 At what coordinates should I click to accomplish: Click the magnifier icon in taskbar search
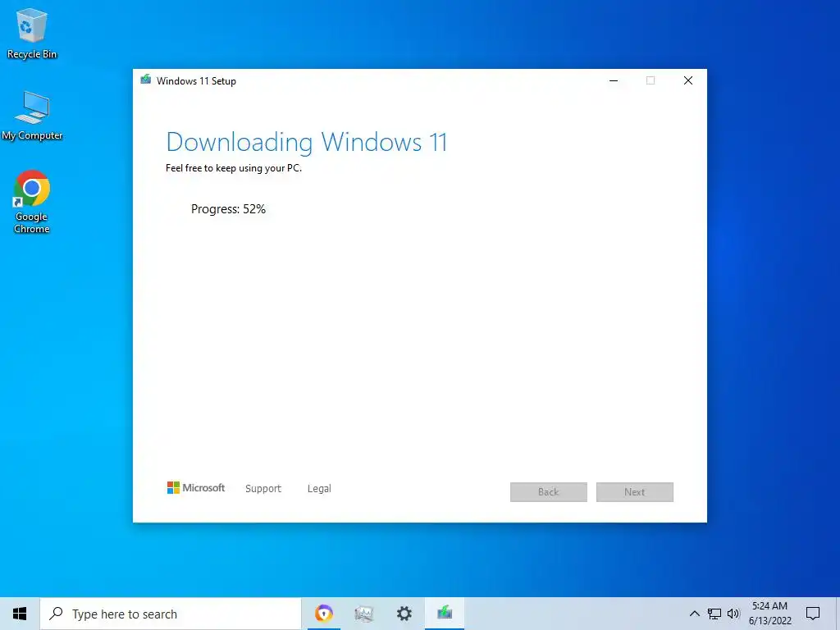pyautogui.click(x=56, y=614)
